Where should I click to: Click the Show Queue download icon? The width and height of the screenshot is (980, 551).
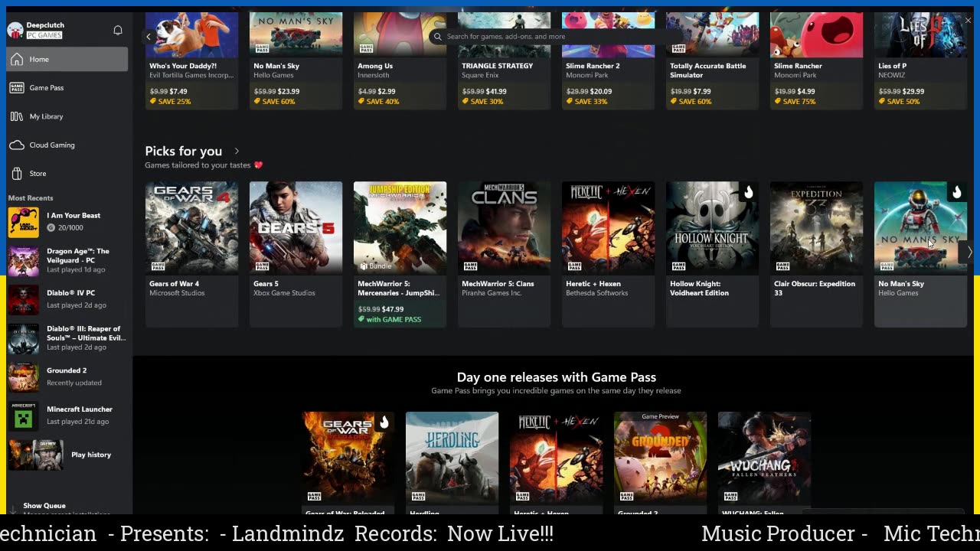13,508
